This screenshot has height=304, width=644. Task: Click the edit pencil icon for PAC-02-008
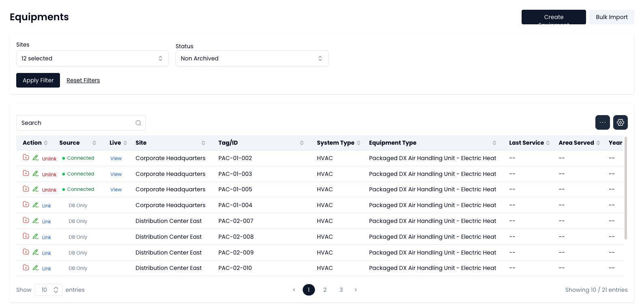[36, 236]
